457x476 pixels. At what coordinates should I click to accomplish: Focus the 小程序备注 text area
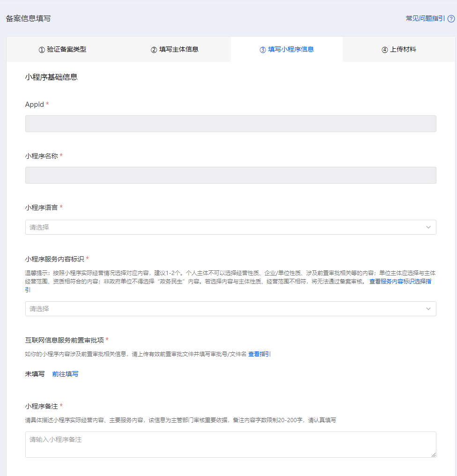tap(230, 444)
